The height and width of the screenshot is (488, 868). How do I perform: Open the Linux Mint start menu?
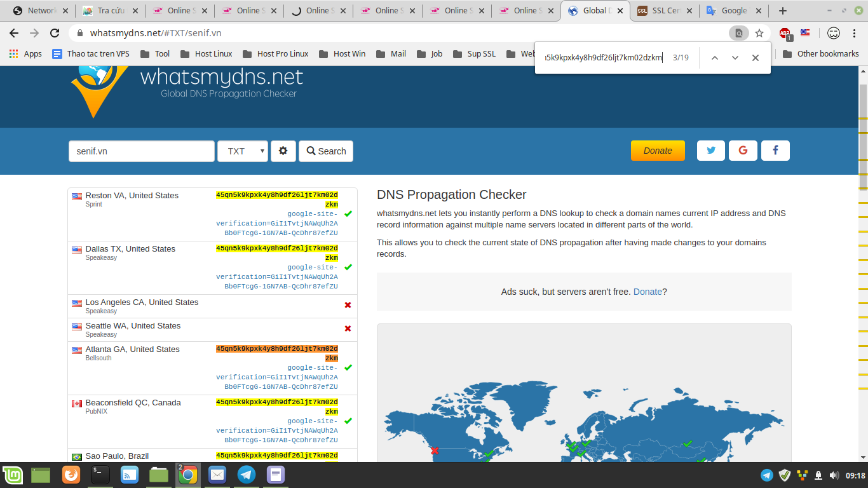click(13, 475)
